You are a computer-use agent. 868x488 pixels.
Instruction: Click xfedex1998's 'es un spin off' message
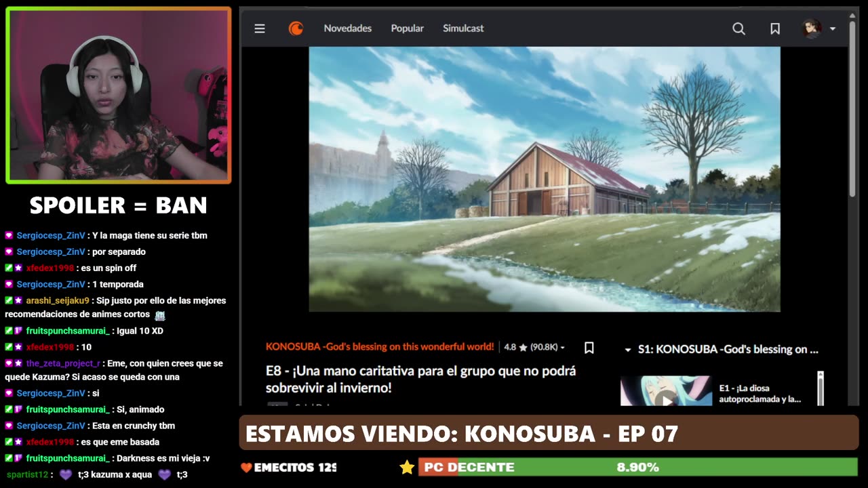[x=108, y=268]
